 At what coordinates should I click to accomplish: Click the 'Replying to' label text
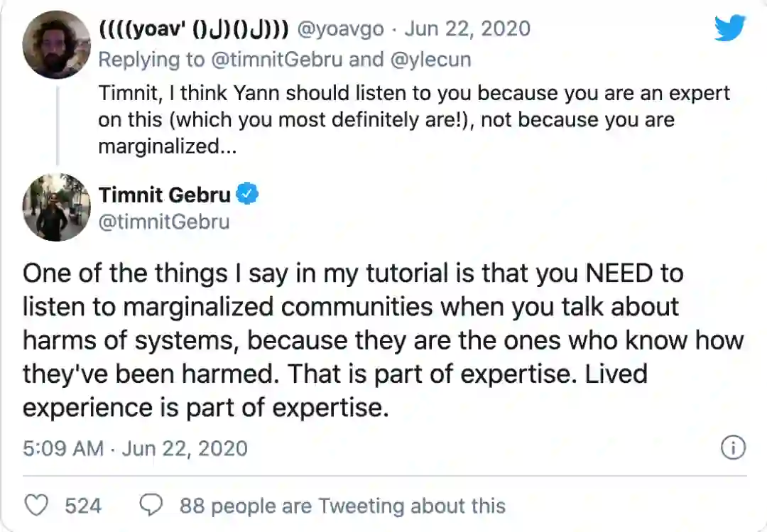click(151, 60)
